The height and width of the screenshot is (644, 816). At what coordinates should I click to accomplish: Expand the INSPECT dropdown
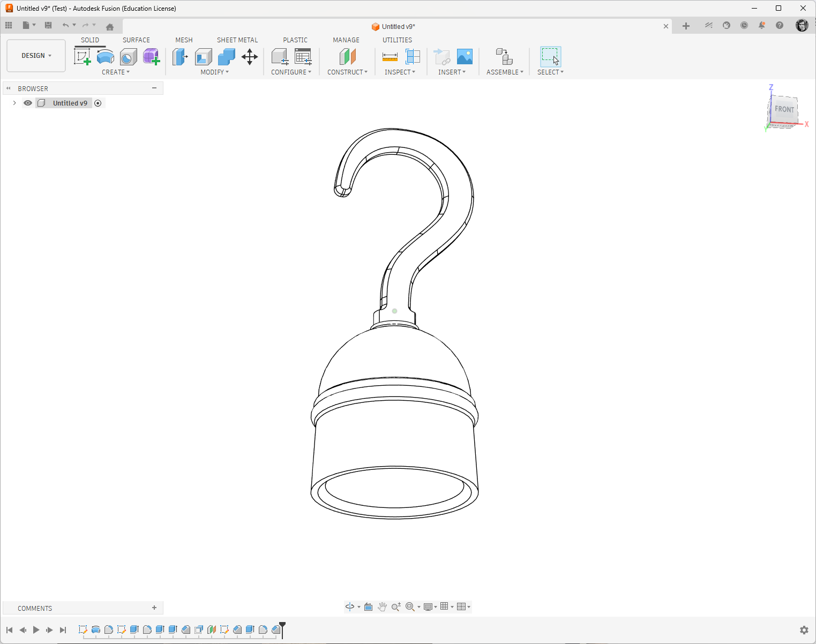click(400, 72)
